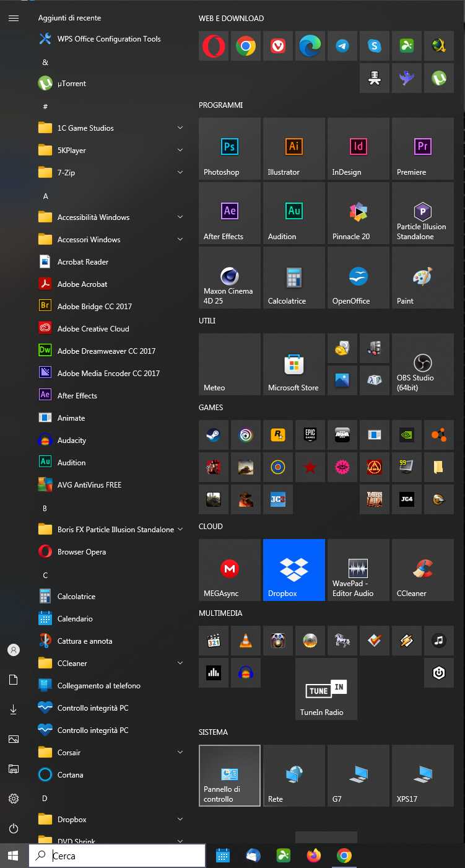
Task: Open the XPS17 computer tile
Action: click(x=423, y=776)
